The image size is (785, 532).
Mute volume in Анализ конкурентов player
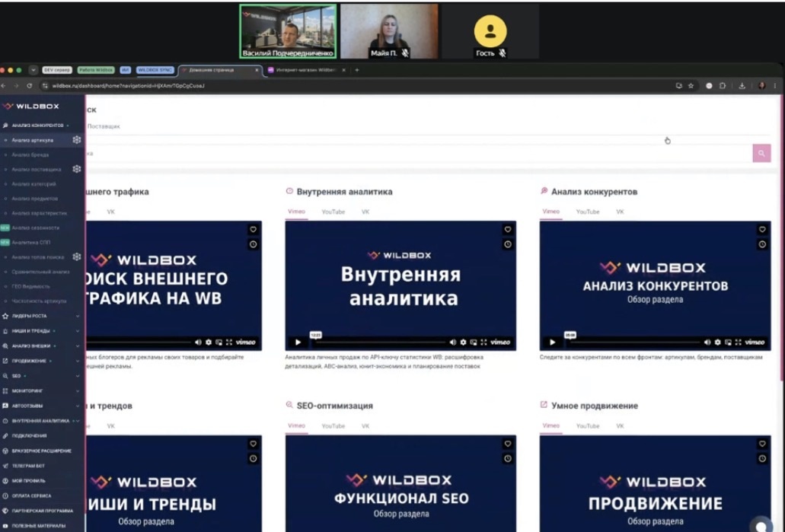click(707, 342)
